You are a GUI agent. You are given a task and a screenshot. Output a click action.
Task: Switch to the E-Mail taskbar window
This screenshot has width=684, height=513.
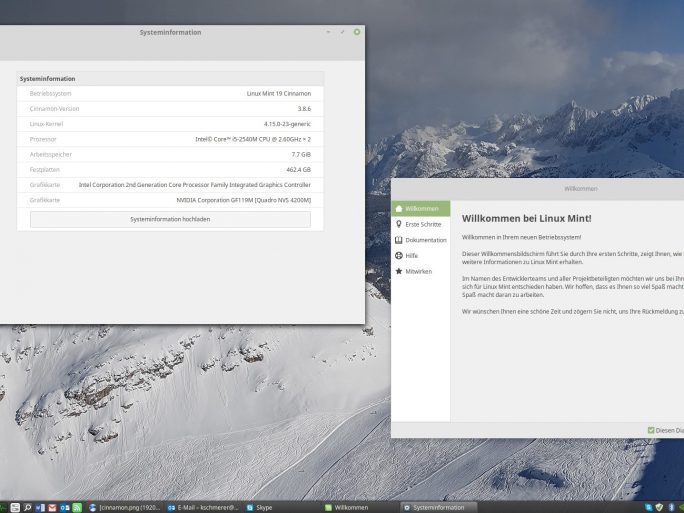tap(203, 507)
